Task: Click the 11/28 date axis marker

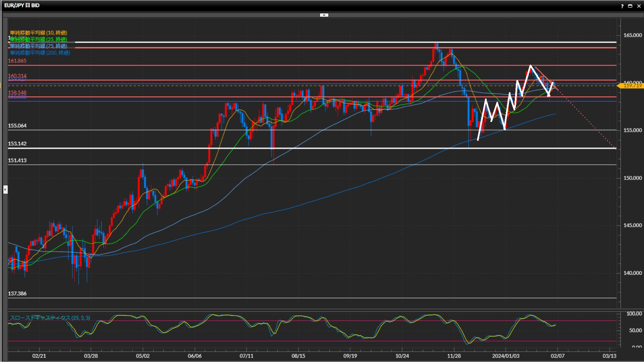Action: [454, 356]
